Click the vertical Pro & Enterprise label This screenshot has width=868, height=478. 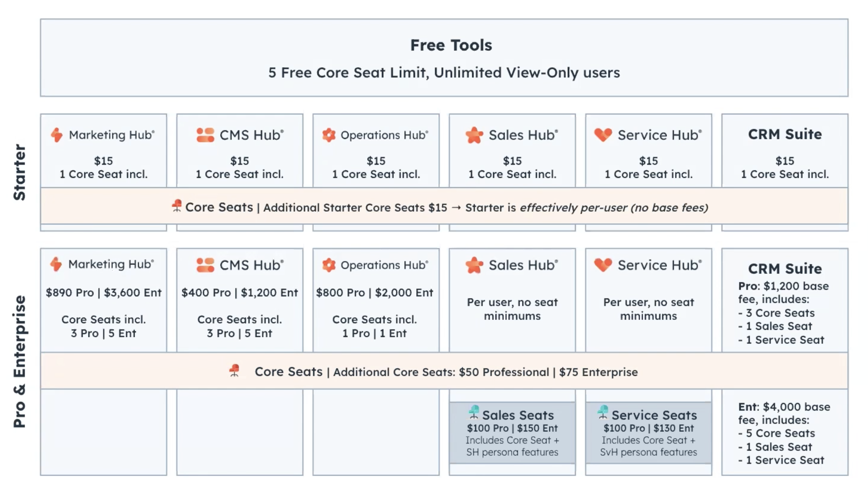tap(19, 361)
